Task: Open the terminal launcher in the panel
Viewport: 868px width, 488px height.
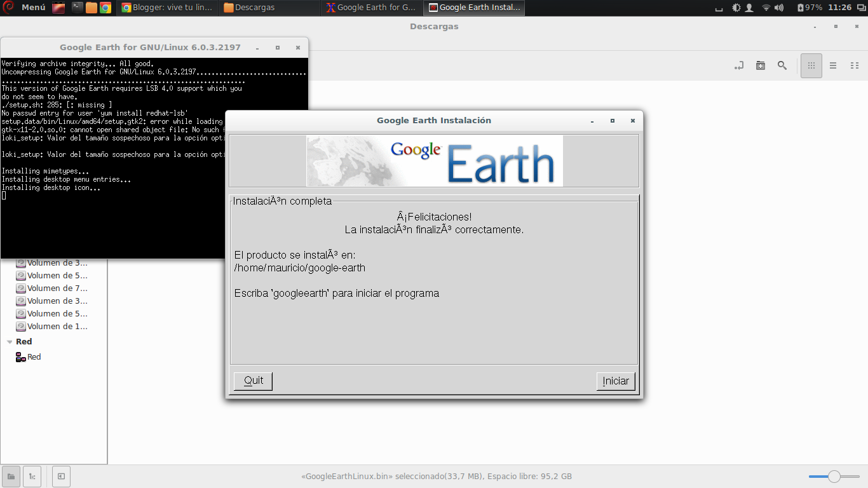Action: click(x=78, y=8)
